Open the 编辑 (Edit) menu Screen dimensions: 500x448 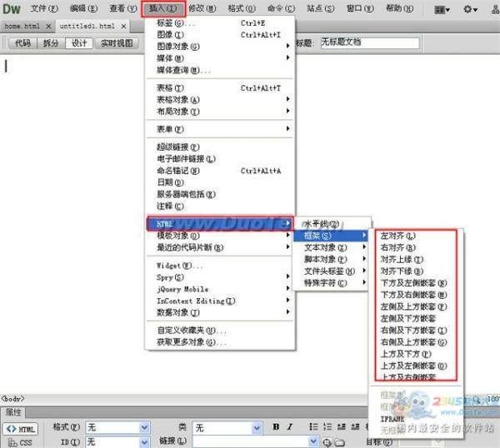point(83,8)
